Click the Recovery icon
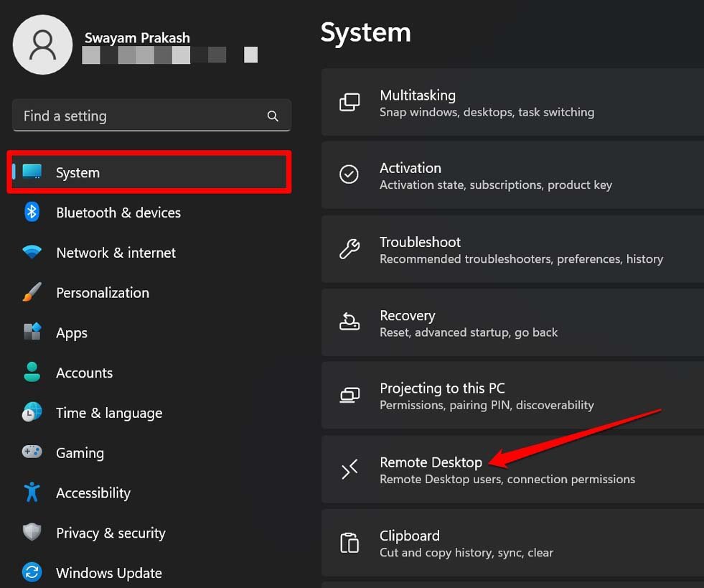Viewport: 704px width, 588px height. point(349,322)
